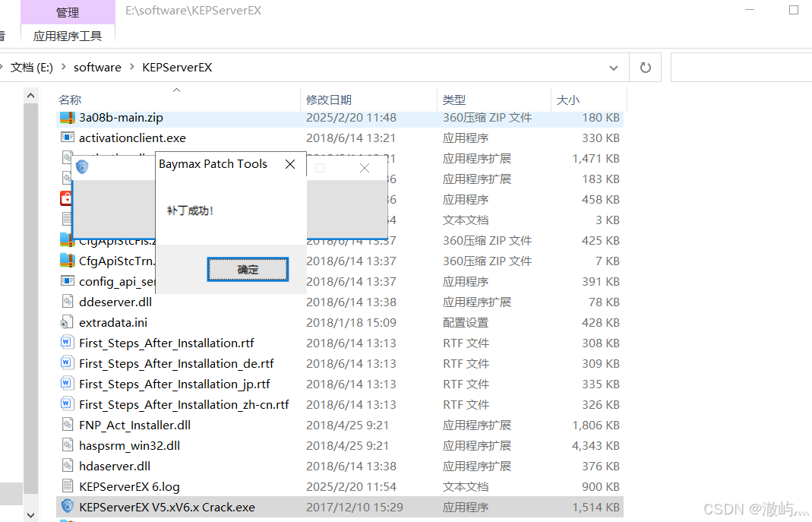Viewport: 812px width, 522px height.
Task: Click the search box in Explorer
Action: [x=741, y=68]
